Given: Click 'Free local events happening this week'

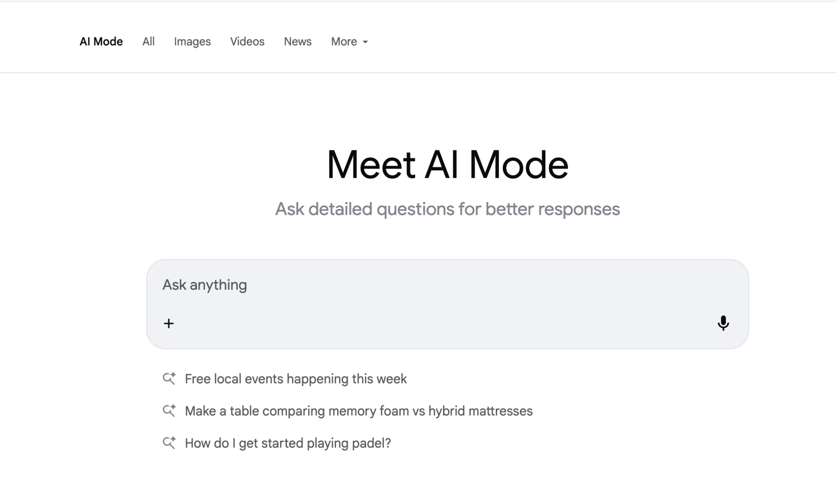Looking at the screenshot, I should coord(296,379).
